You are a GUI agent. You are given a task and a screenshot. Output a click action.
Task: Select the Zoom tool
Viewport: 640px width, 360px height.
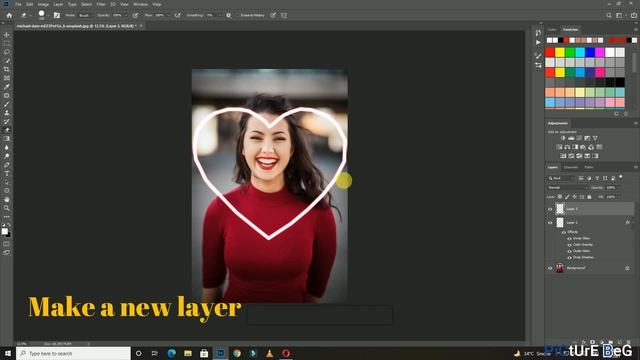[7, 208]
